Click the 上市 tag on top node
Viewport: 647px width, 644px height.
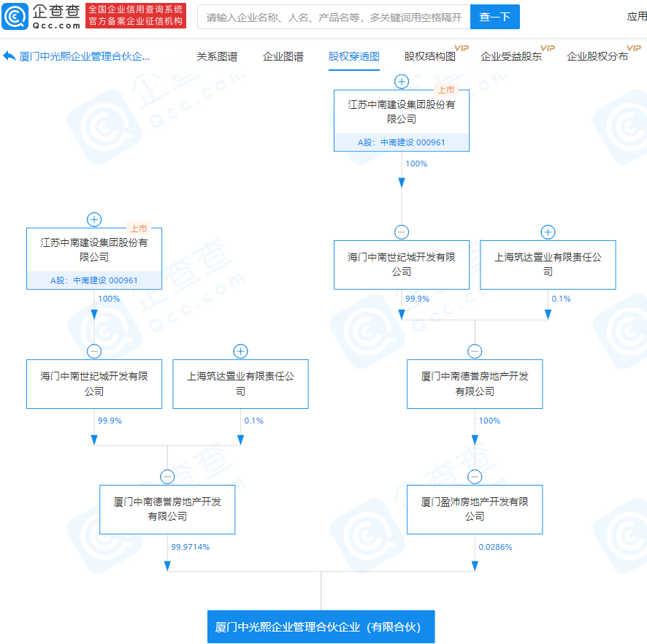[x=446, y=90]
